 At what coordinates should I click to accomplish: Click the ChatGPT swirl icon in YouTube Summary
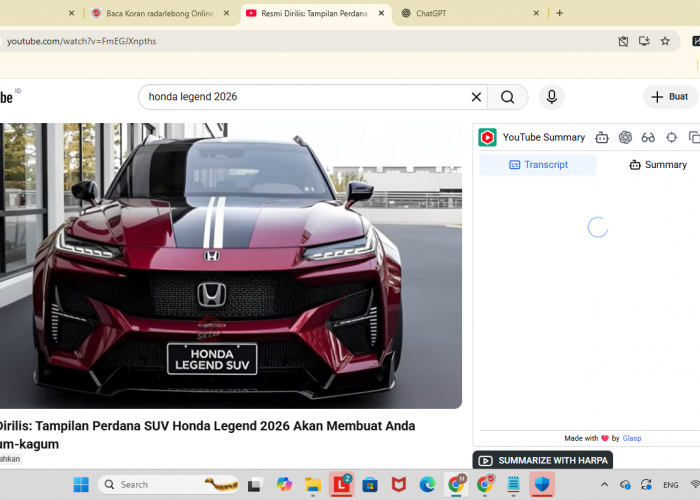(625, 138)
